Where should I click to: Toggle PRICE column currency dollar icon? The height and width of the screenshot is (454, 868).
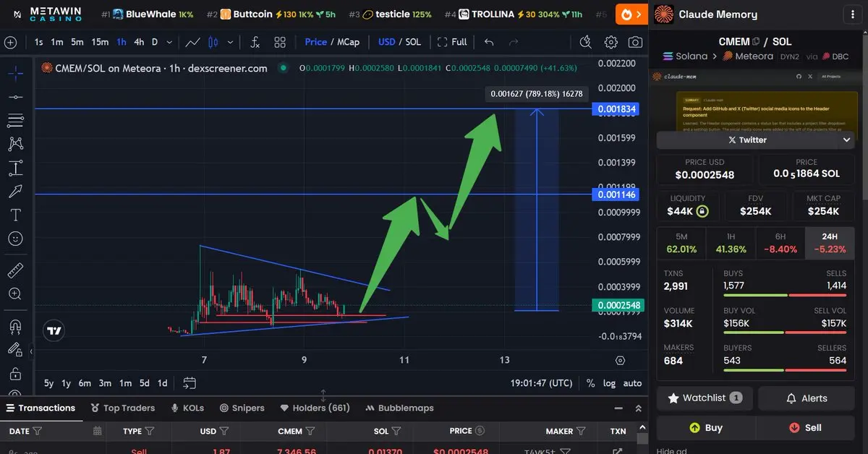[480, 431]
